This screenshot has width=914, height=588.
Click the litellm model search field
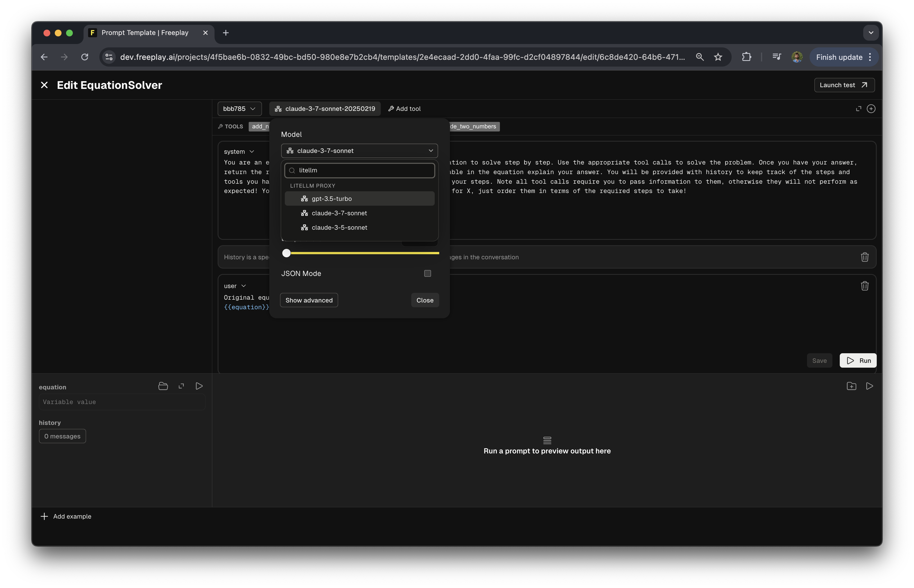click(x=363, y=170)
